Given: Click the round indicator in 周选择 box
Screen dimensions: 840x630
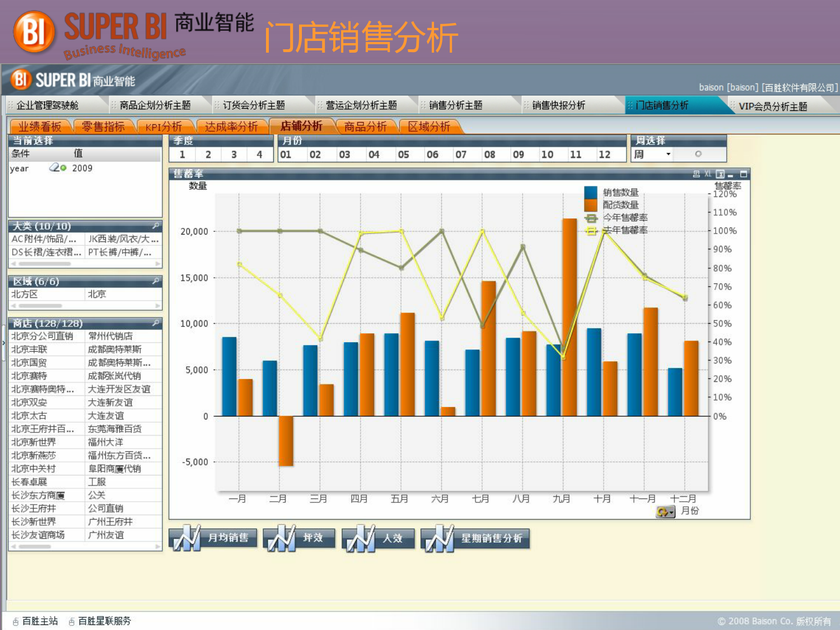Looking at the screenshot, I should coord(698,154).
